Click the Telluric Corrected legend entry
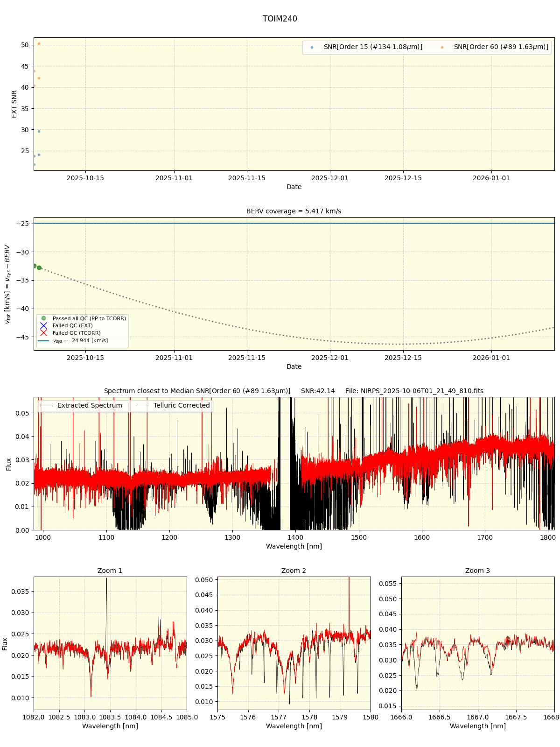Viewport: 560px width, 747px height. pyautogui.click(x=173, y=405)
